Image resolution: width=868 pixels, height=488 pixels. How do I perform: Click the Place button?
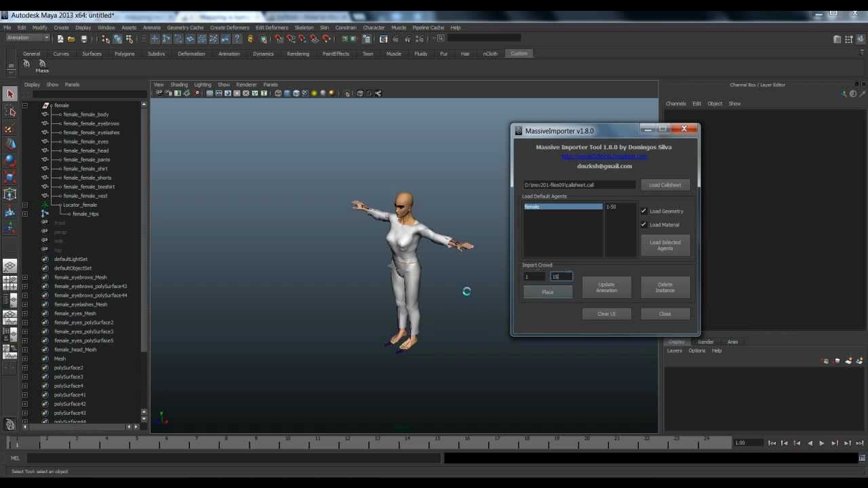click(x=548, y=292)
